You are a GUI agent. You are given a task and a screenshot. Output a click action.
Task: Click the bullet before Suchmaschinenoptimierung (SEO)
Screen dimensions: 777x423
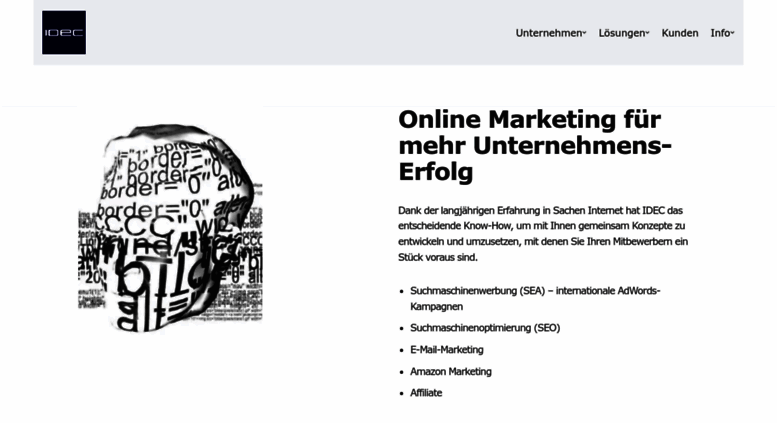[x=401, y=328]
